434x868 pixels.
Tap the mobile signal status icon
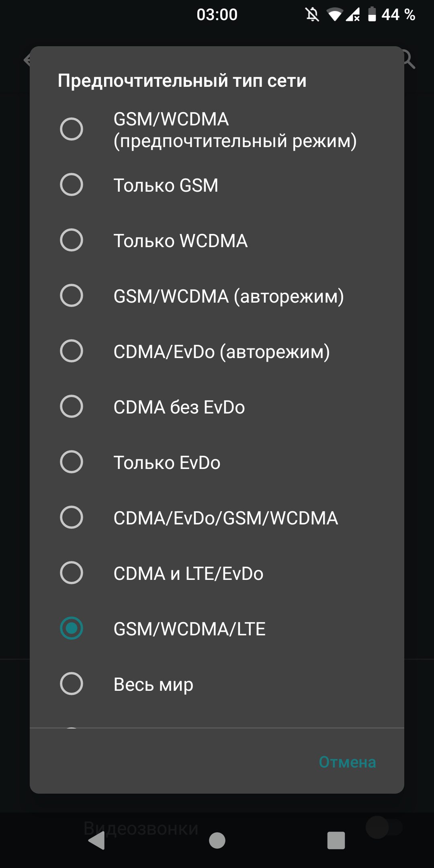353,15
